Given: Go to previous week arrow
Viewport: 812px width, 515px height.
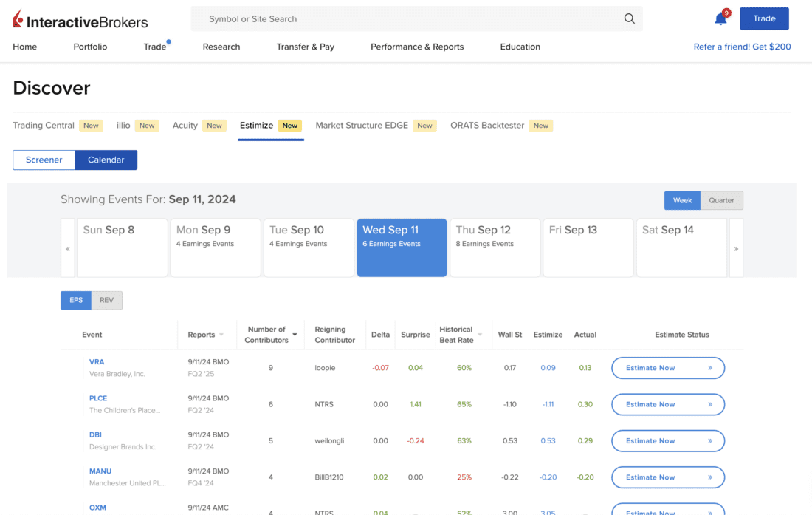Looking at the screenshot, I should click(x=68, y=248).
